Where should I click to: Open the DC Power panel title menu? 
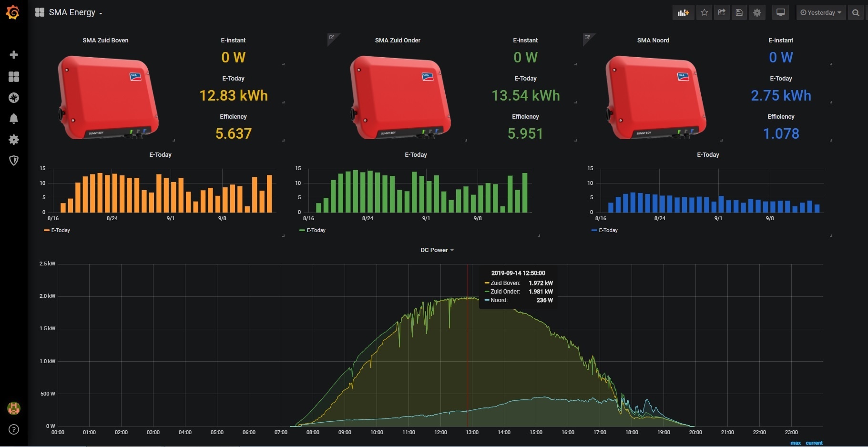pyautogui.click(x=437, y=250)
